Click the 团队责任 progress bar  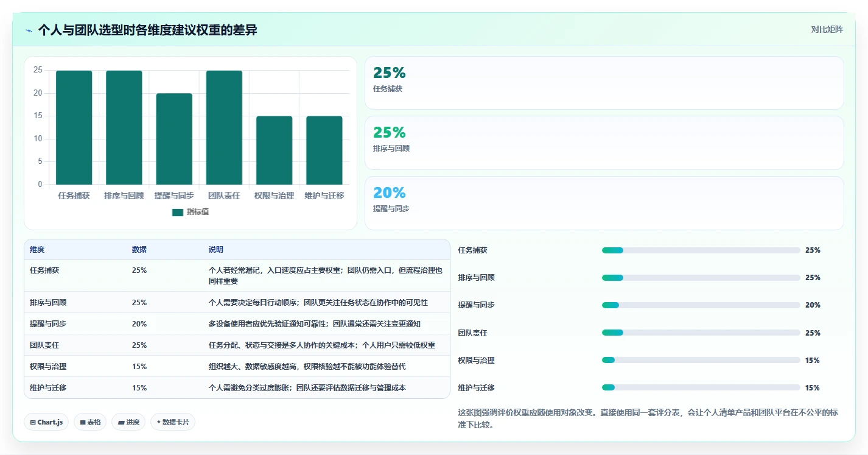[x=701, y=333]
